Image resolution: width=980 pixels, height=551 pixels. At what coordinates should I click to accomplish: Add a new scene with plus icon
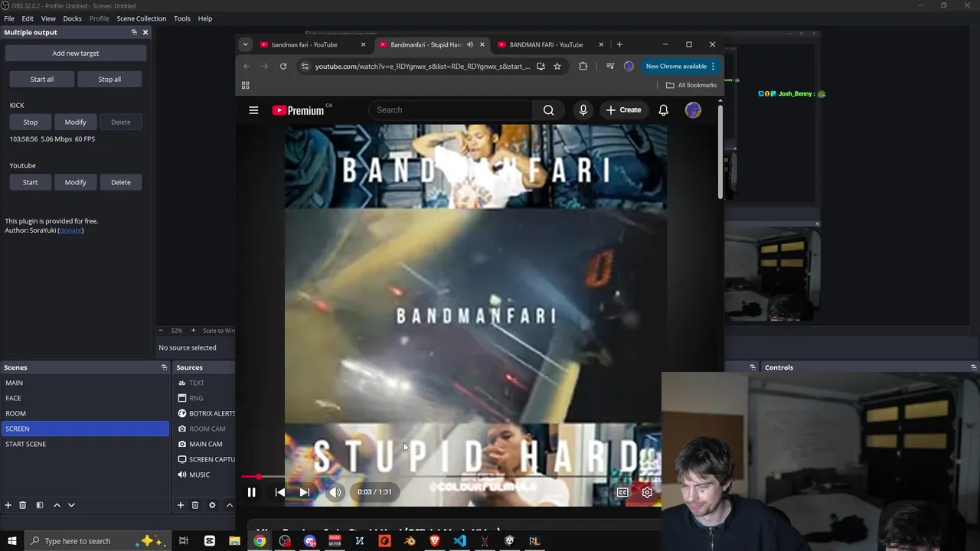[8, 505]
